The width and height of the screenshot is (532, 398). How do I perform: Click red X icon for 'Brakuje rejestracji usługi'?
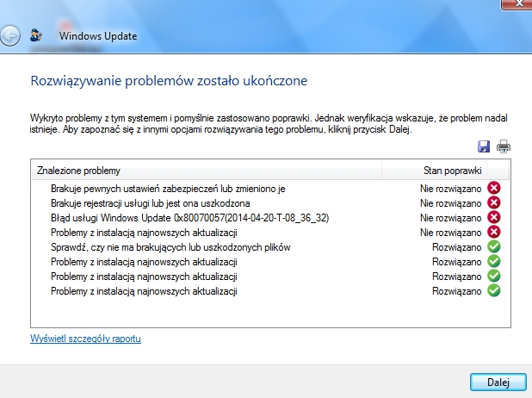click(x=493, y=202)
